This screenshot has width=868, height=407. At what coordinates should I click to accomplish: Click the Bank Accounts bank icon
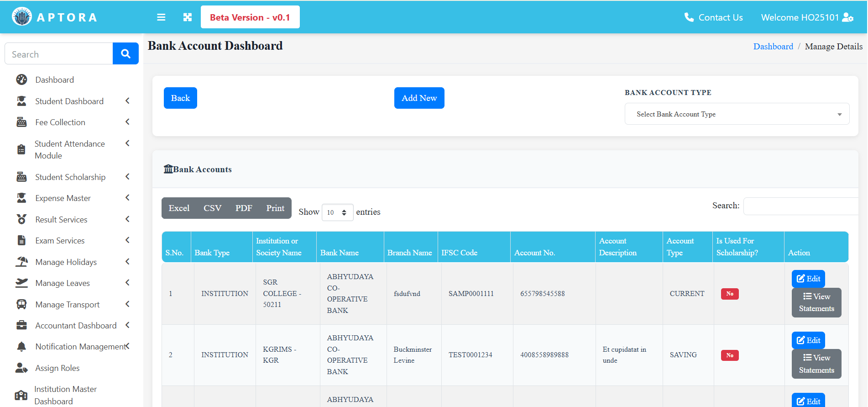(168, 169)
